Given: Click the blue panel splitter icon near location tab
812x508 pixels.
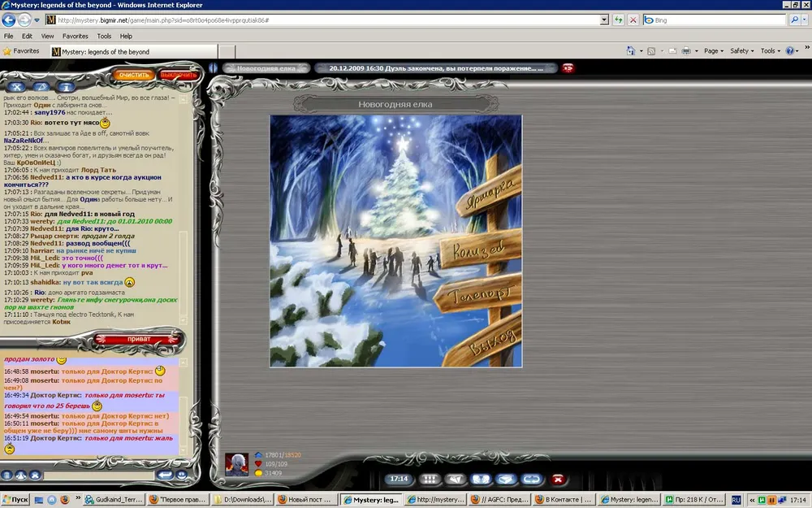Looking at the screenshot, I should click(x=214, y=68).
